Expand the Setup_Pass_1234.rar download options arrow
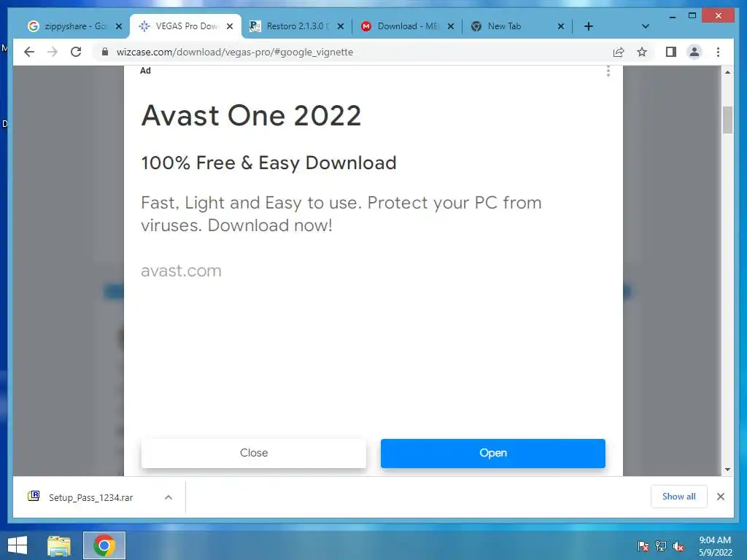Screen dimensions: 747x560 [169, 497]
